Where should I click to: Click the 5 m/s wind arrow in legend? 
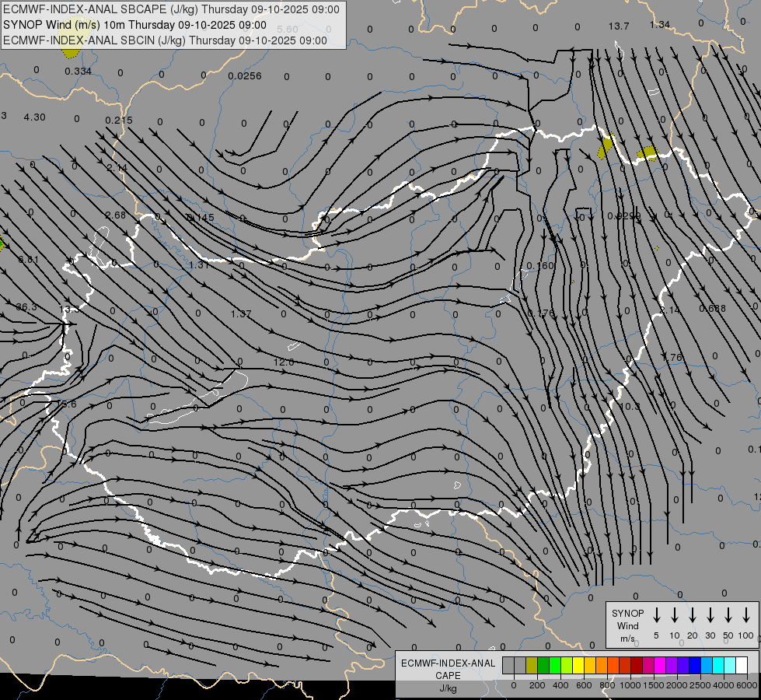point(657,615)
